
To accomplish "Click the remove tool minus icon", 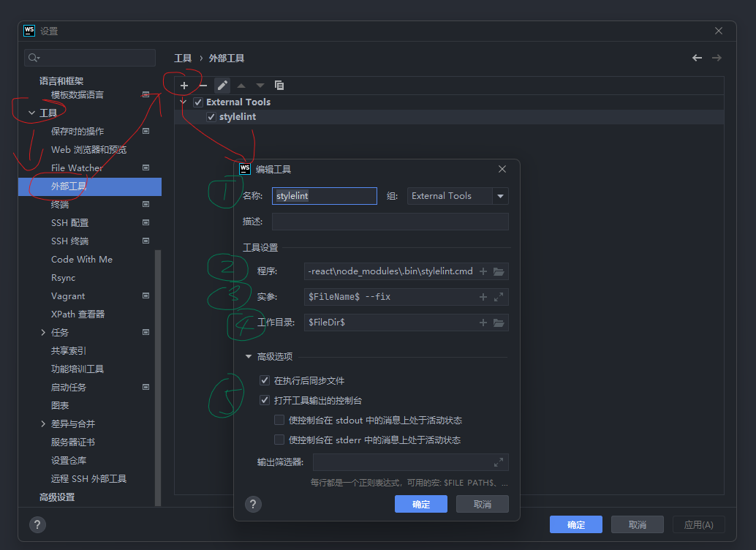I will point(203,86).
